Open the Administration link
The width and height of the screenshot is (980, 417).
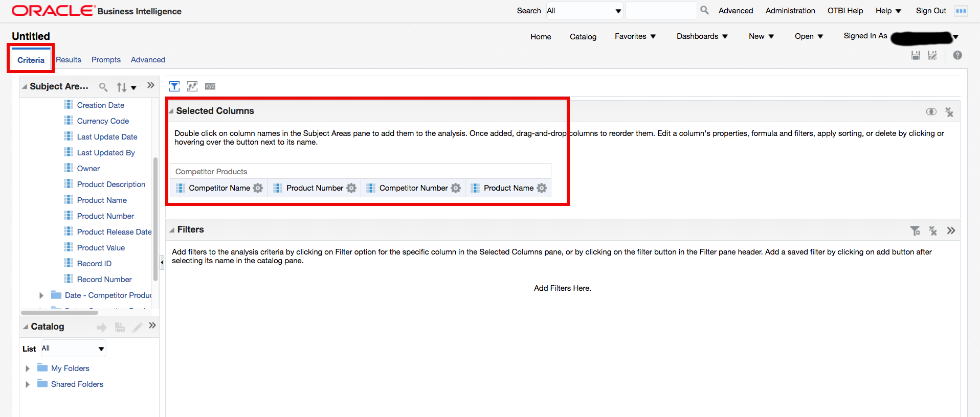(790, 11)
